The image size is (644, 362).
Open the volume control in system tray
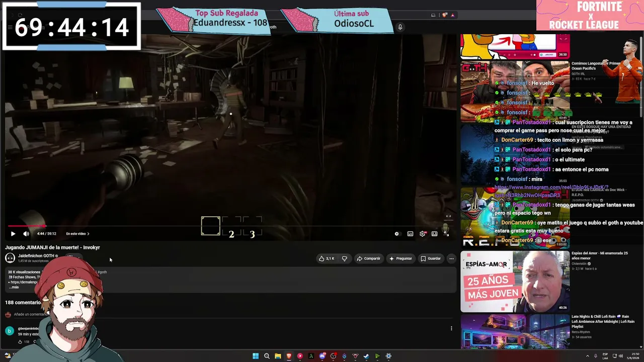[621, 356]
